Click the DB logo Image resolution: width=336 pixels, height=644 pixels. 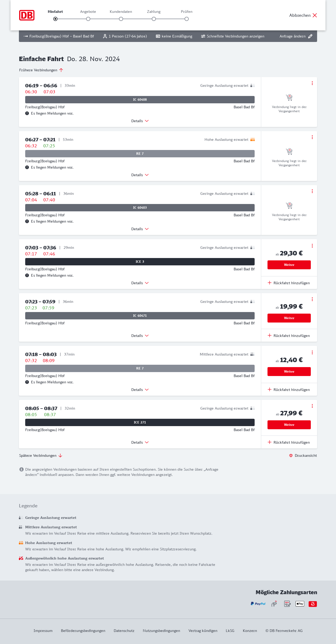(27, 15)
